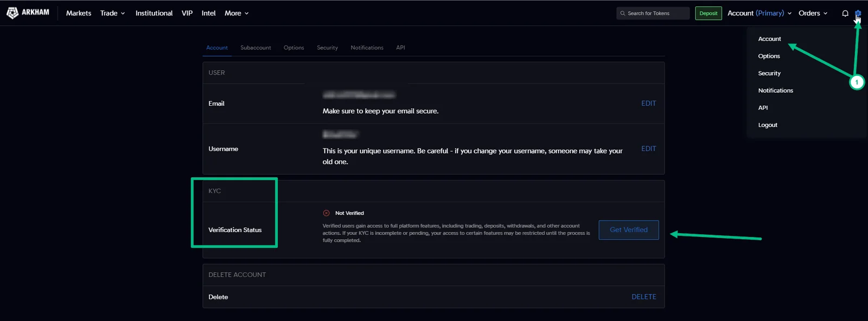Choose Notifications in the settings menu
The height and width of the screenshot is (321, 868).
click(775, 91)
